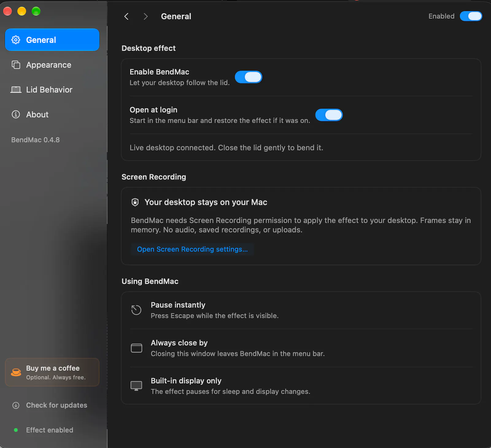Click the shield lock icon by desktop notice

tap(135, 202)
